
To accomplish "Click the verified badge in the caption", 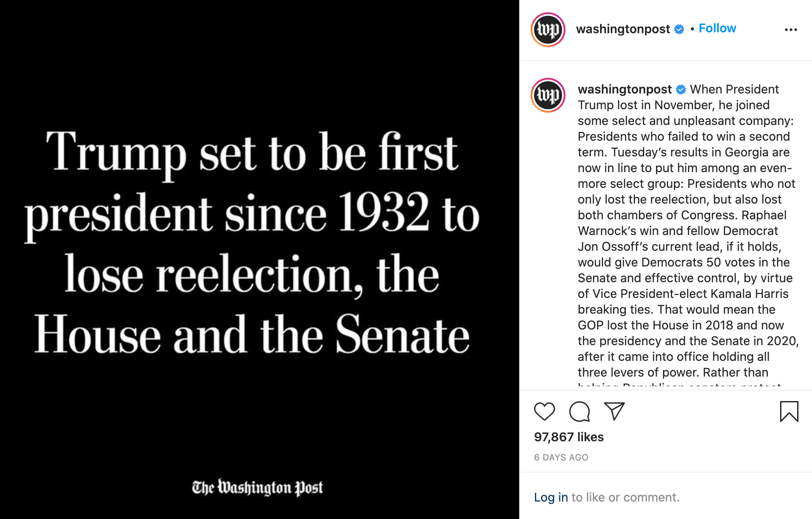I will pos(681,90).
